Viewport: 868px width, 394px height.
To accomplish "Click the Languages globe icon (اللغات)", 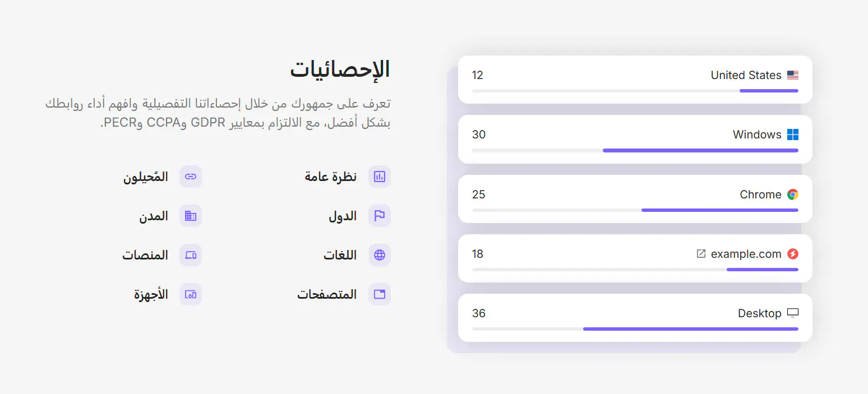I will (x=380, y=255).
